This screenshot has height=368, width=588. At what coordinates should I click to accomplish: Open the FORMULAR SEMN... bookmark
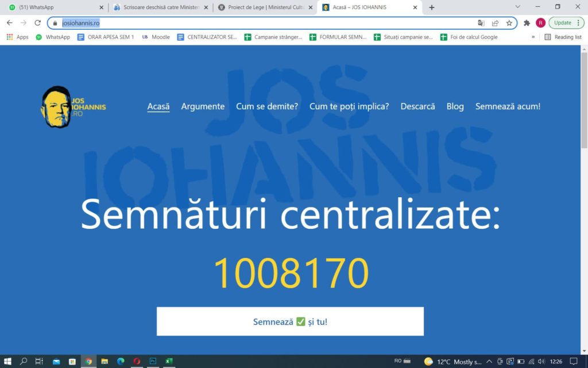[338, 37]
